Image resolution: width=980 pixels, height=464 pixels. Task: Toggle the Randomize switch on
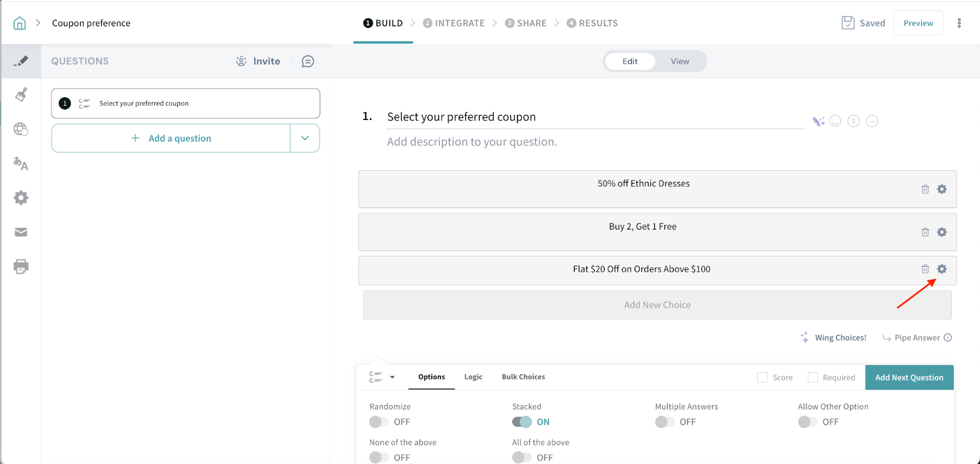pyautogui.click(x=379, y=422)
